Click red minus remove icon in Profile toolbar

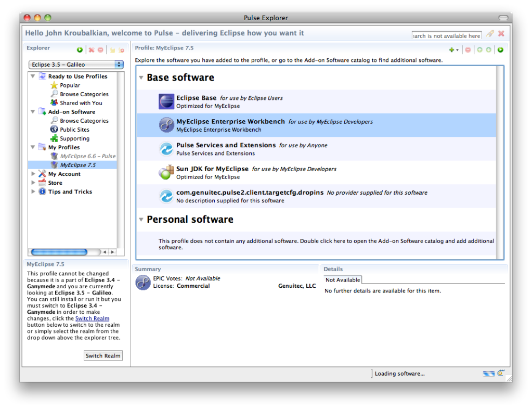coord(468,50)
